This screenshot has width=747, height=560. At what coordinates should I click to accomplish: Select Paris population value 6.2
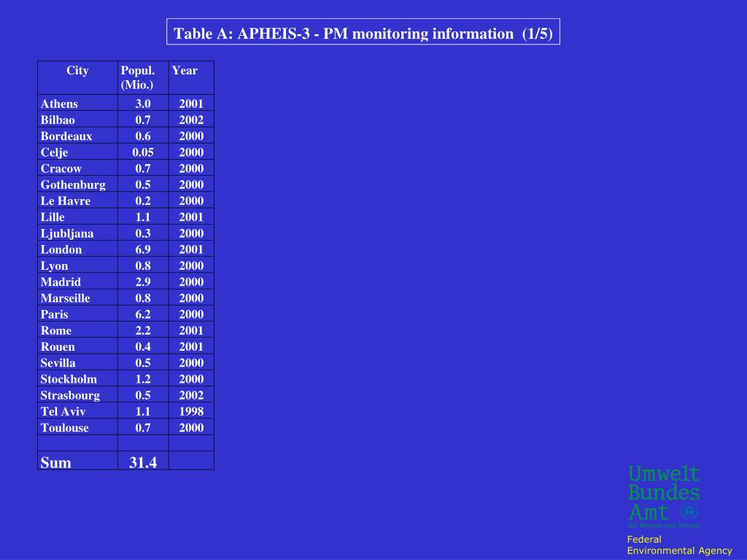pyautogui.click(x=143, y=314)
